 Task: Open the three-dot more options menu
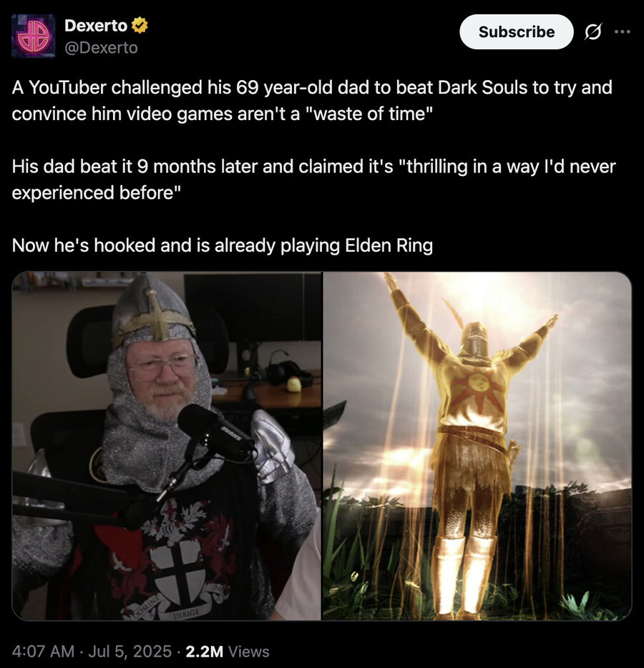coord(623,31)
